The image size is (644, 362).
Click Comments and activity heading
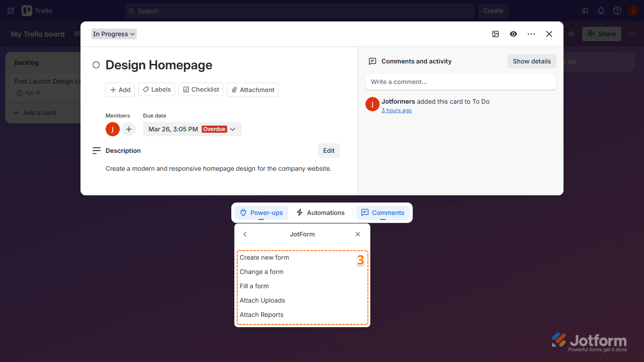(416, 61)
